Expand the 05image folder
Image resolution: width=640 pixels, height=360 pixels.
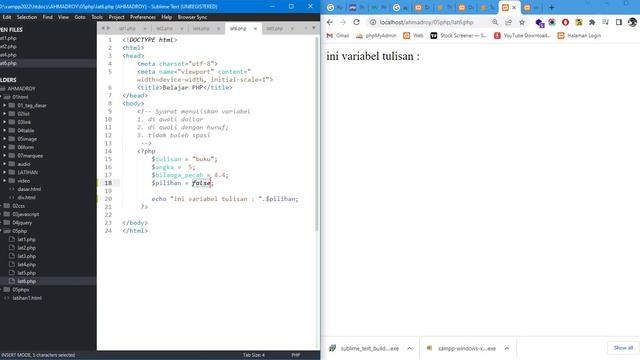[4, 139]
